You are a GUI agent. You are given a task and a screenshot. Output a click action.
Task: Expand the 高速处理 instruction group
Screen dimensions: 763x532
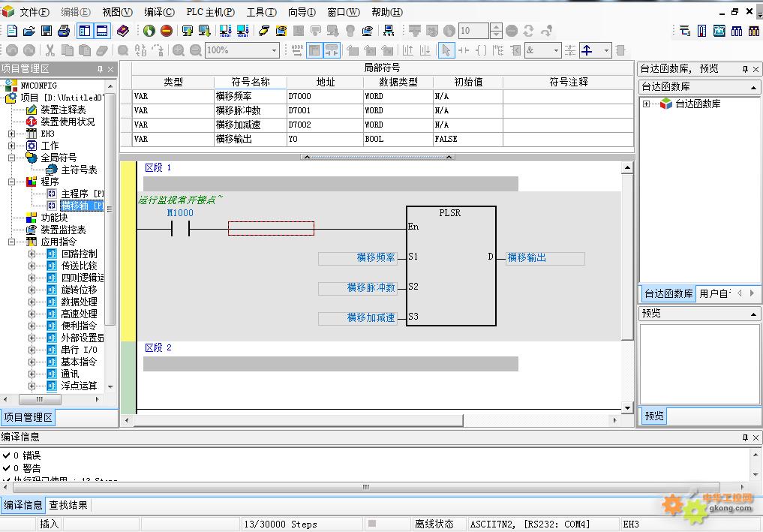pos(32,314)
